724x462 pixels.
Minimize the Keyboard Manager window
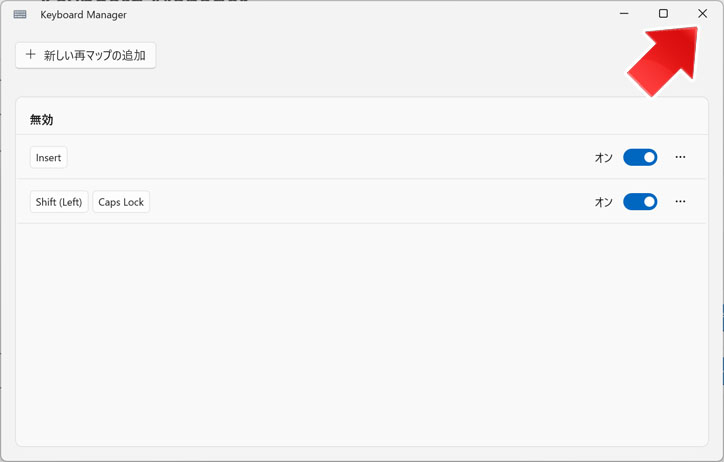(624, 13)
